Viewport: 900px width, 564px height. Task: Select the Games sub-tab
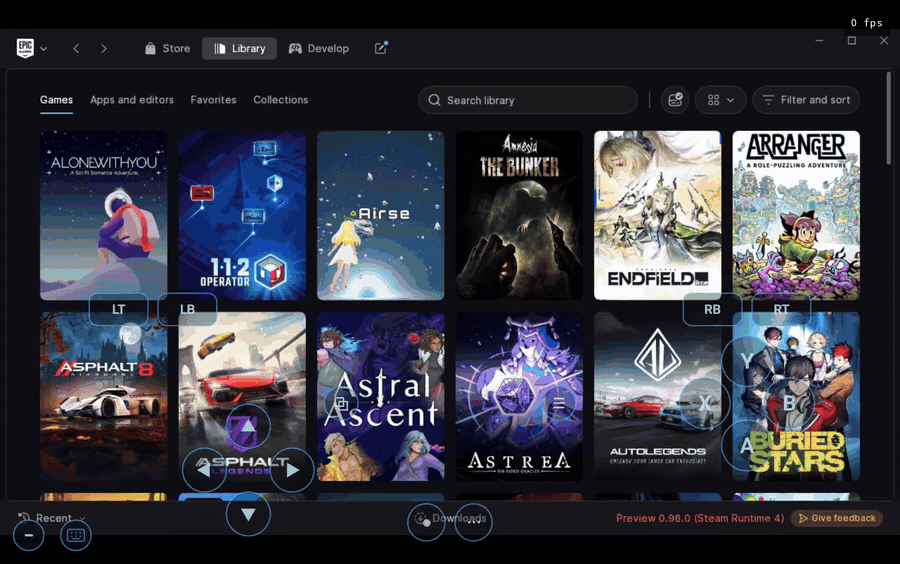tap(56, 100)
